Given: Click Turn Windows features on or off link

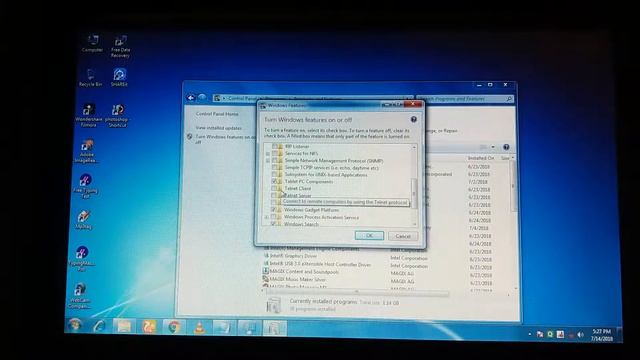Looking at the screenshot, I should pyautogui.click(x=225, y=139).
